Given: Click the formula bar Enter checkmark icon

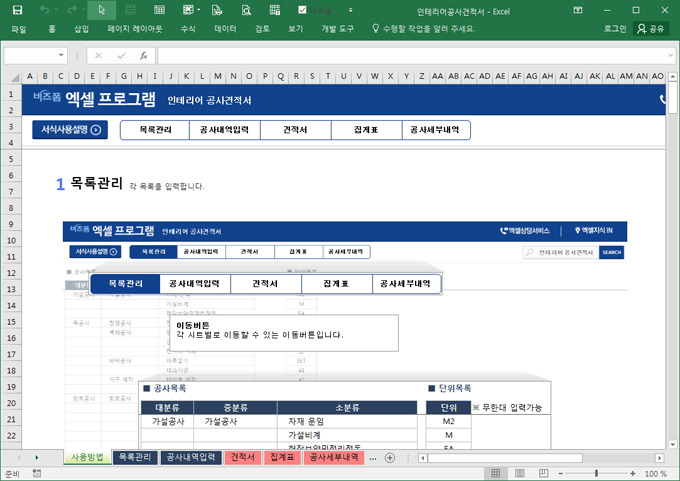Looking at the screenshot, I should pyautogui.click(x=121, y=56).
